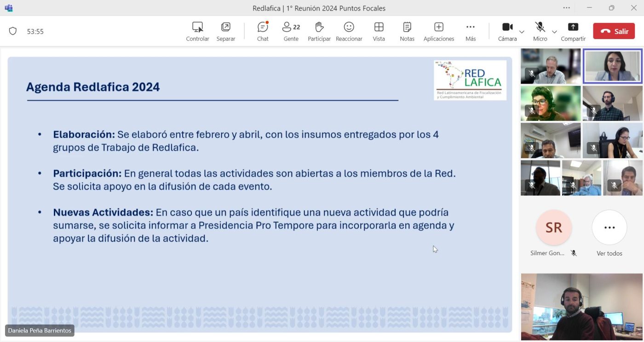This screenshot has height=342, width=644.
Task: Raise hand with Participar icon
Action: point(319,31)
